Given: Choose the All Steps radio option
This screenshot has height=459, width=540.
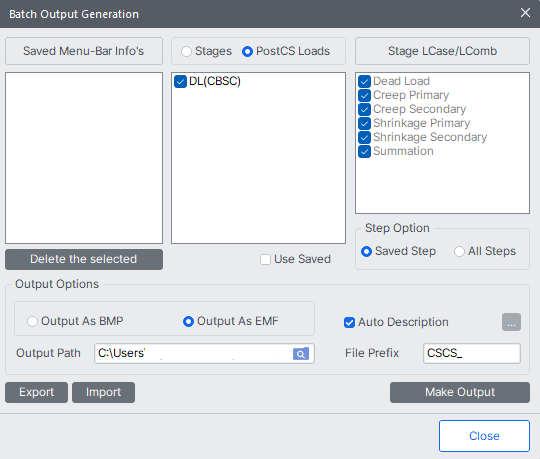Looking at the screenshot, I should (459, 251).
